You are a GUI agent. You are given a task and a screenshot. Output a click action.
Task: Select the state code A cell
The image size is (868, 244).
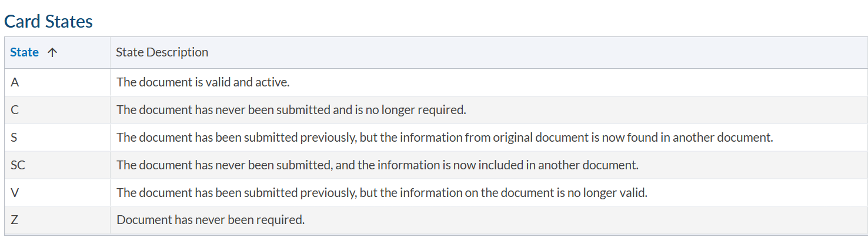tap(15, 82)
